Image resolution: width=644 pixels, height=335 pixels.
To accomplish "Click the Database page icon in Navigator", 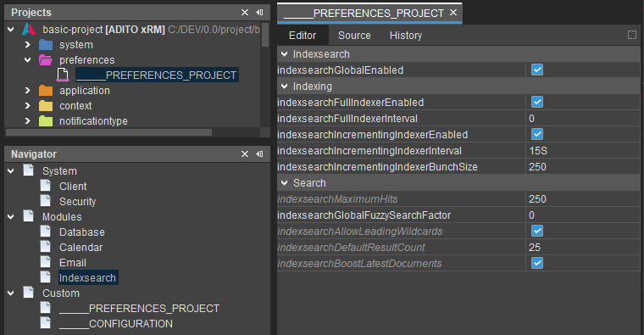I will (46, 232).
